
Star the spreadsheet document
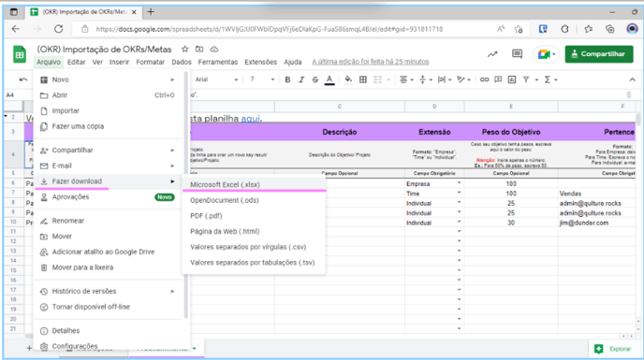point(184,50)
